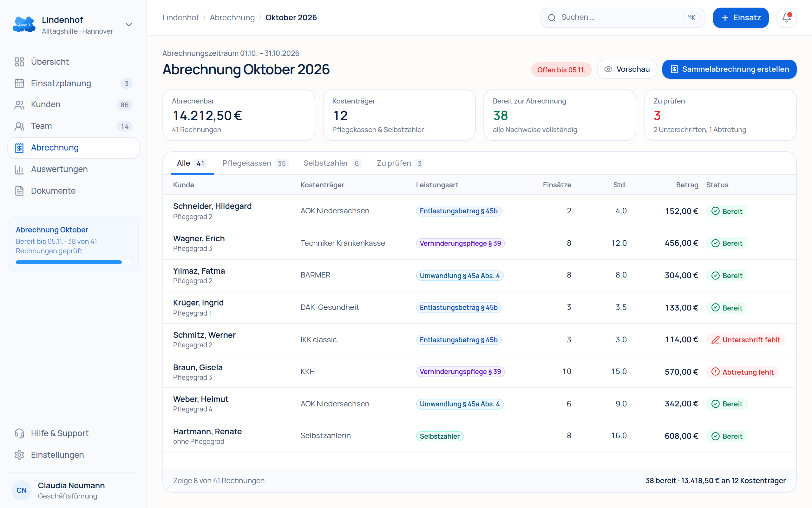Click the Auswertungen bar chart icon
Screen dimensions: 812x508
[19, 169]
